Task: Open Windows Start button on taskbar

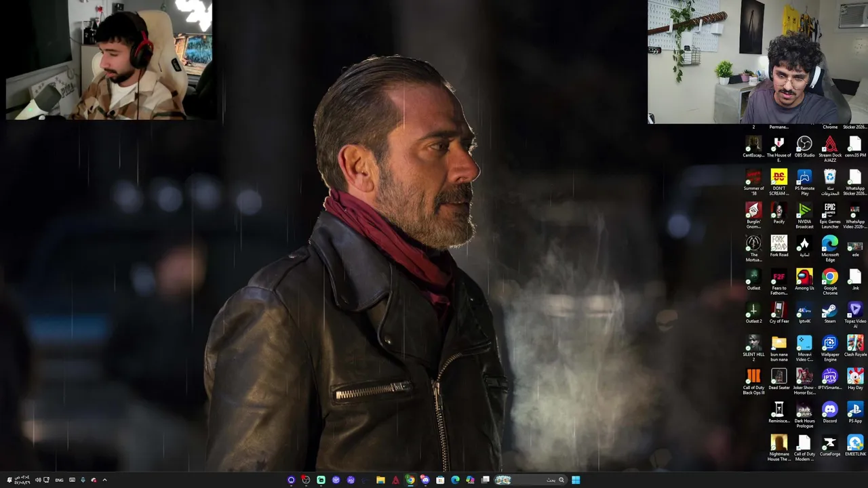Action: 576,480
